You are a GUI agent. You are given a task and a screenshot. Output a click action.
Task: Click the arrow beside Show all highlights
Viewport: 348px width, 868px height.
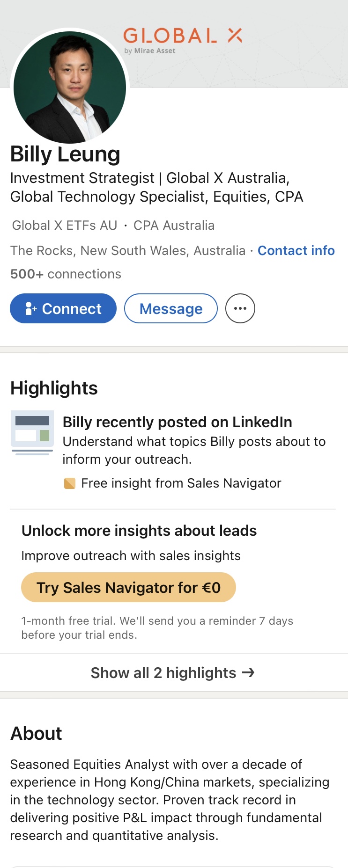(x=248, y=672)
